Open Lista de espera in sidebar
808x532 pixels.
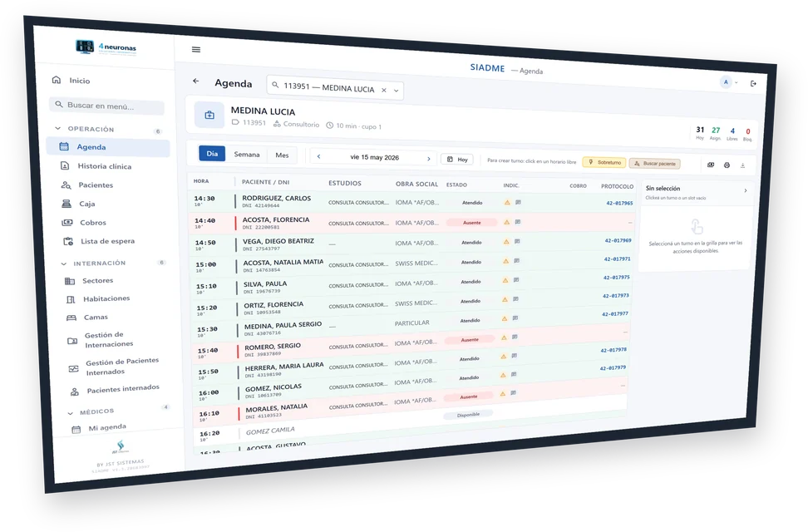point(107,241)
